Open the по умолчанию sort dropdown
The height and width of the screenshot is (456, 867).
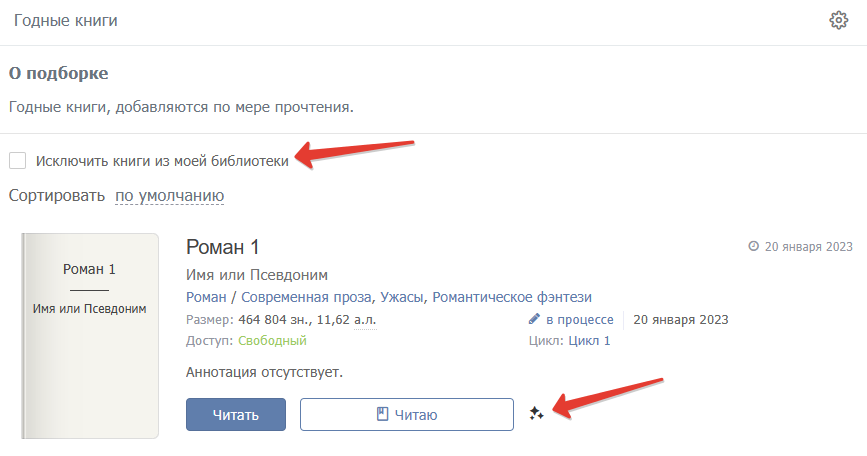pos(169,196)
